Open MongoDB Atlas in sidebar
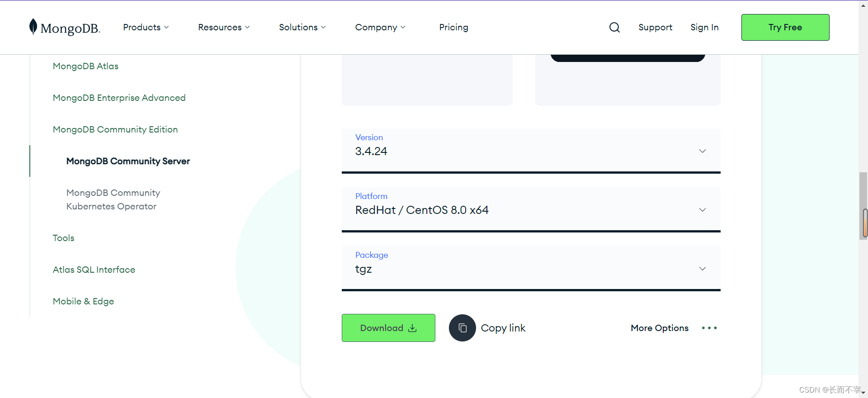This screenshot has width=868, height=398. pyautogui.click(x=85, y=66)
